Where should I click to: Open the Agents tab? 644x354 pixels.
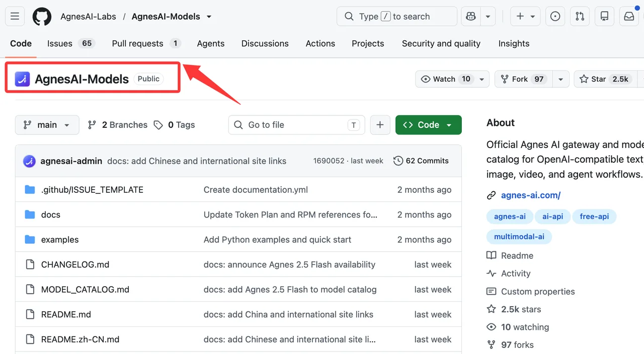(x=211, y=44)
